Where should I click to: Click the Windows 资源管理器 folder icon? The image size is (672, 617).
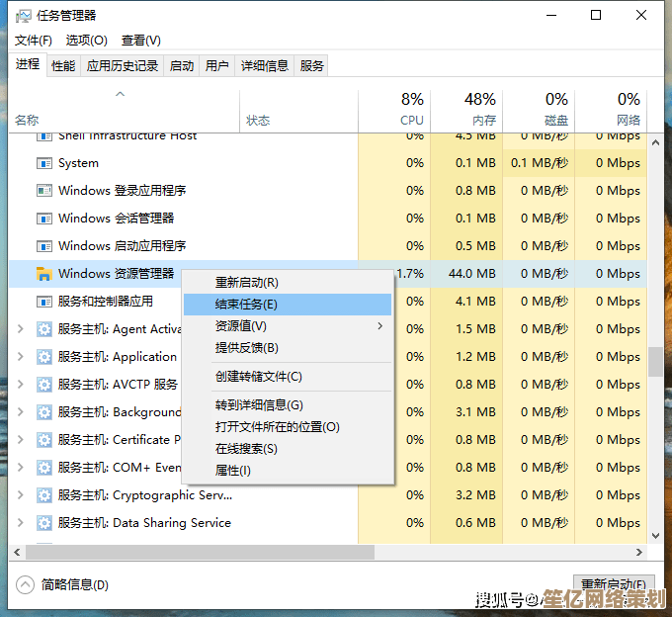(x=43, y=274)
